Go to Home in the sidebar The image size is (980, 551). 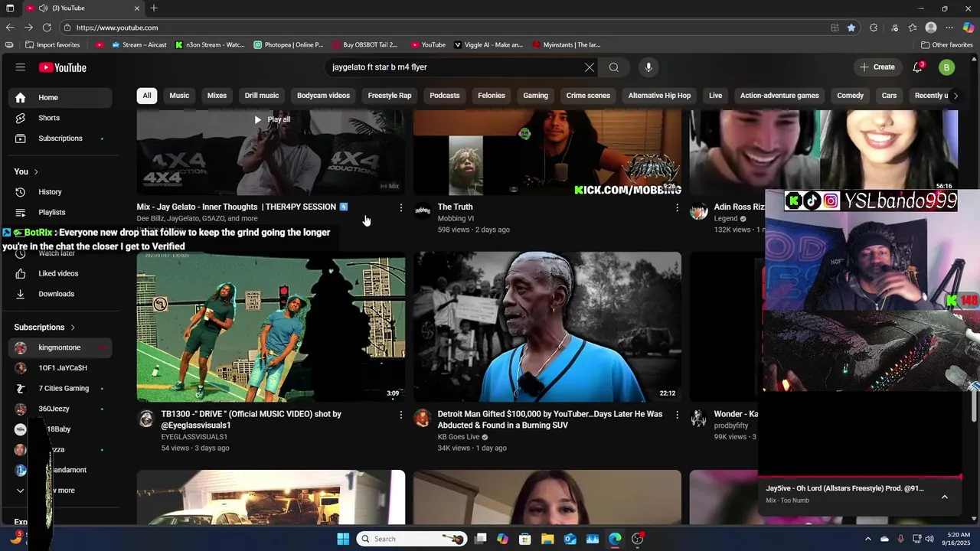pyautogui.click(x=60, y=97)
